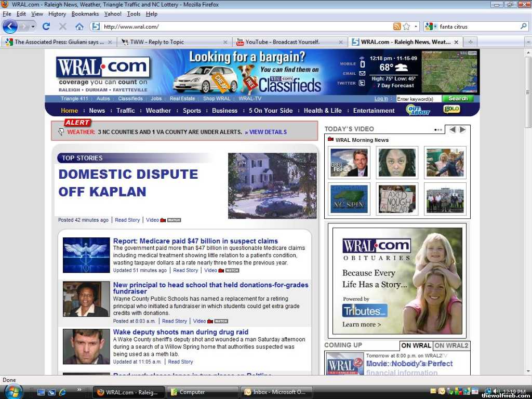
Task: Show previous Today's Video thumbnails arrow
Action: (x=452, y=130)
